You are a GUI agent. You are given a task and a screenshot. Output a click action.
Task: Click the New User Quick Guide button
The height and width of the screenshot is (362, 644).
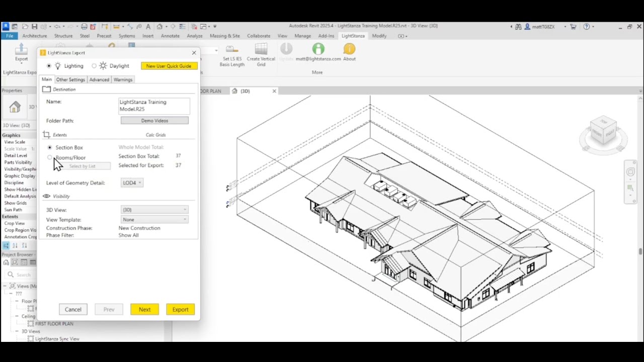tap(169, 66)
